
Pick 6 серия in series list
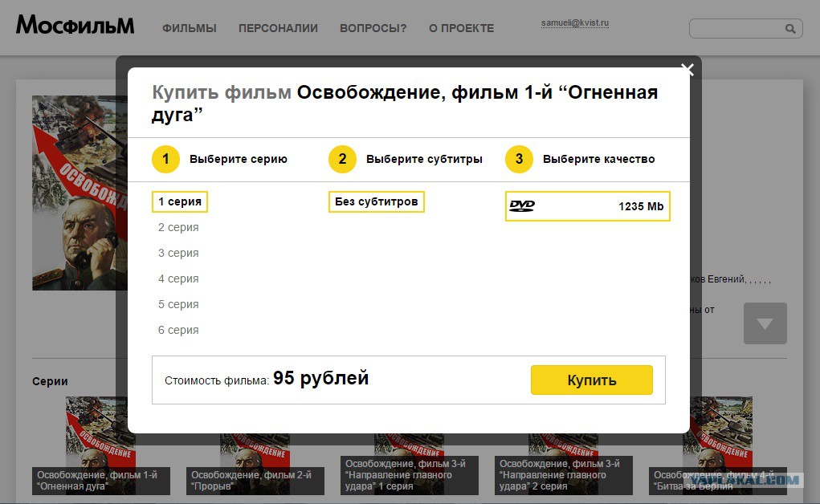178,331
